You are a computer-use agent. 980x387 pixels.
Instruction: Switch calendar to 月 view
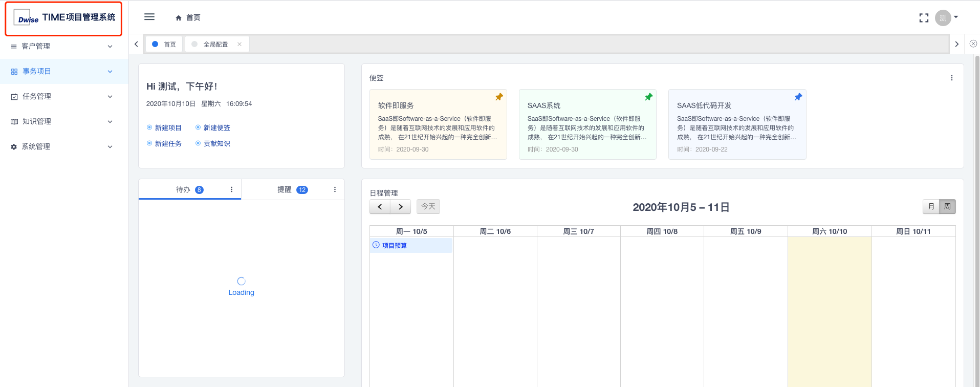point(931,206)
